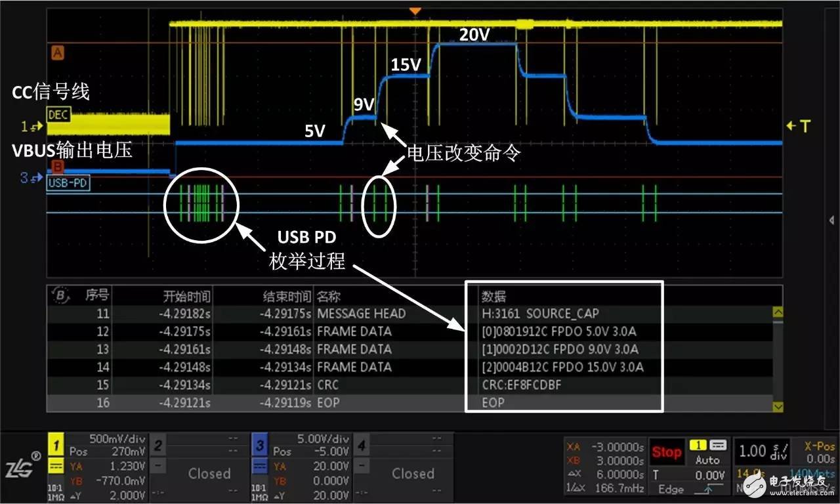Click the orange trigger position marker at top

(x=414, y=11)
